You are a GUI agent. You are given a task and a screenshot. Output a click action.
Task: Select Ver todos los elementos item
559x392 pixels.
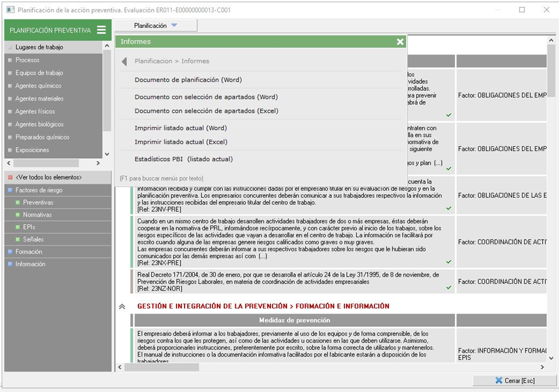pos(48,177)
